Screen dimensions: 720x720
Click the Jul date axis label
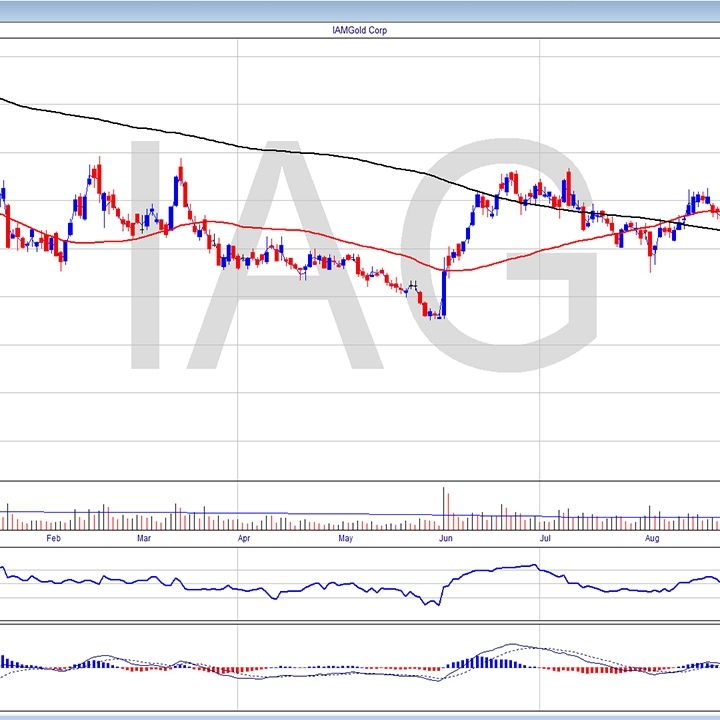point(546,539)
